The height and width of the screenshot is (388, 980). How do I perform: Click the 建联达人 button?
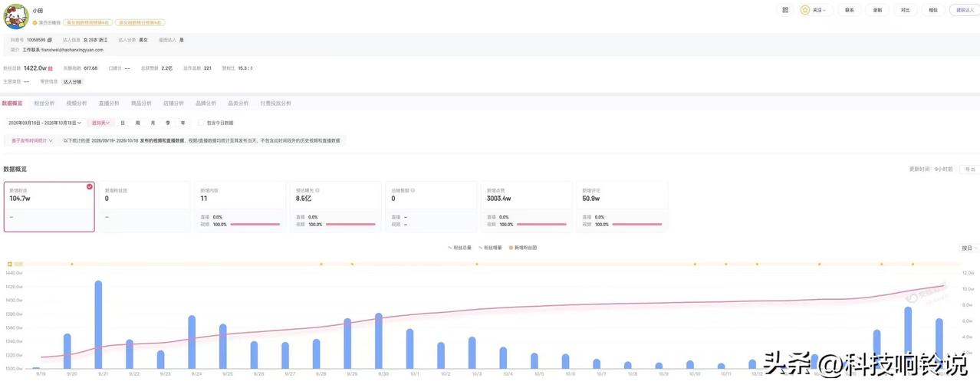[965, 10]
